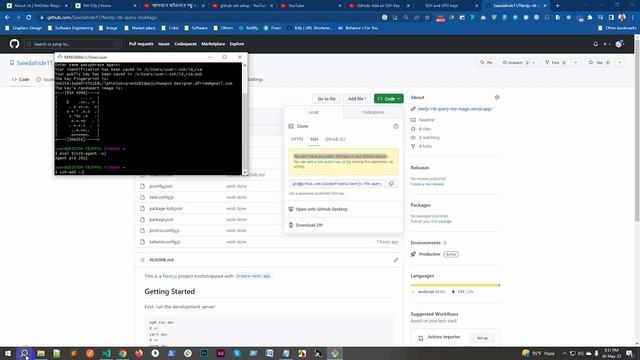This screenshot has width=640, height=360.
Task: Open the Star lists dropdown arrow
Action: point(620,62)
